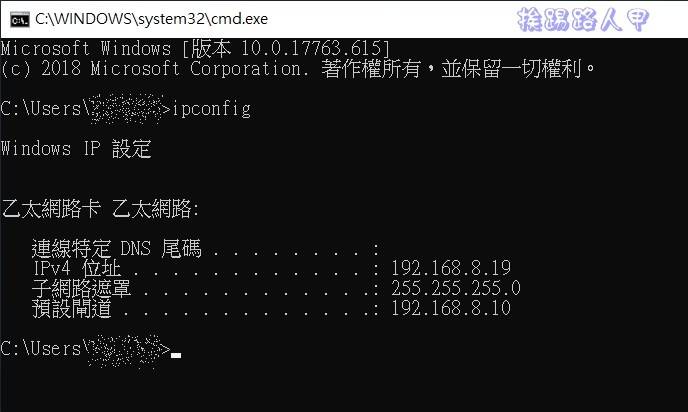This screenshot has height=412, width=688.
Task: Click the Microsoft Corporation copyright line
Action: (x=297, y=69)
